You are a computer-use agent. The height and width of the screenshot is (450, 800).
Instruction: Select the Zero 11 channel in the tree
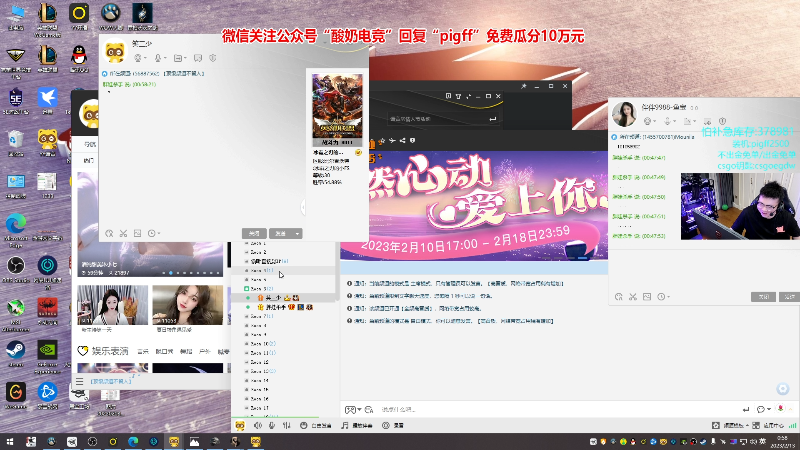coord(263,353)
